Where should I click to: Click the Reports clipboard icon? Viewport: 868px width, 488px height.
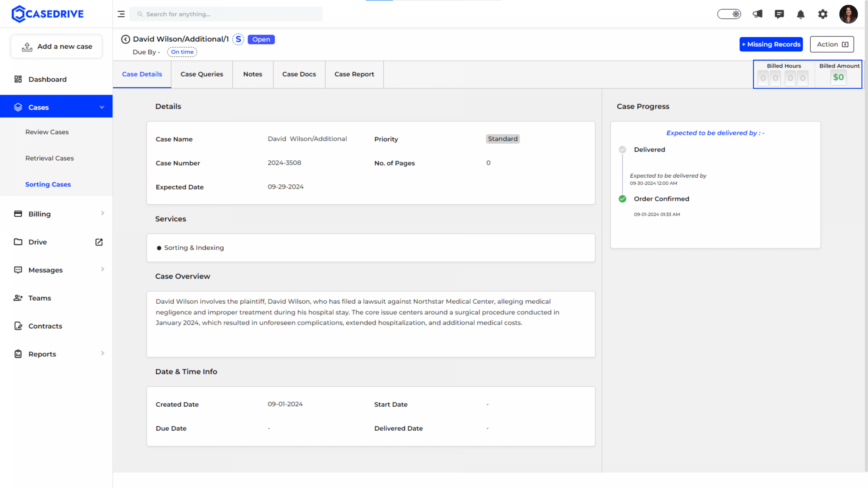coord(18,354)
